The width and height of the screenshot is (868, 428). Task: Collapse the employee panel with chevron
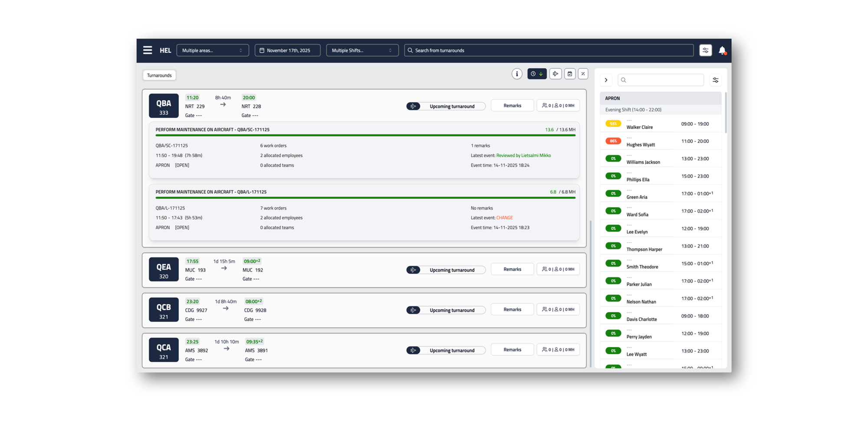click(606, 80)
